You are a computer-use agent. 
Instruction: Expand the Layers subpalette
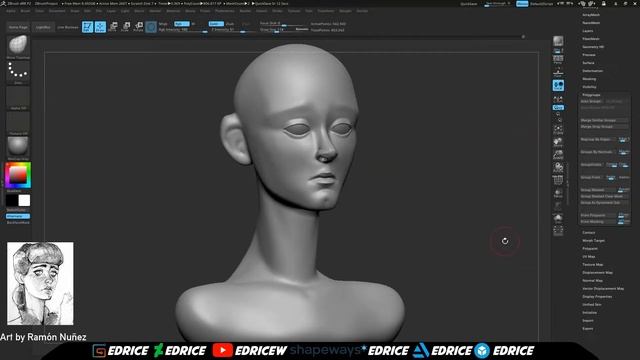click(x=588, y=31)
